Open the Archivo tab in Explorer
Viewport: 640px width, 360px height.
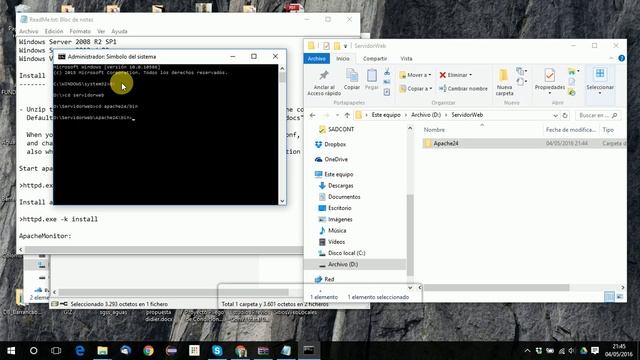pyautogui.click(x=316, y=59)
